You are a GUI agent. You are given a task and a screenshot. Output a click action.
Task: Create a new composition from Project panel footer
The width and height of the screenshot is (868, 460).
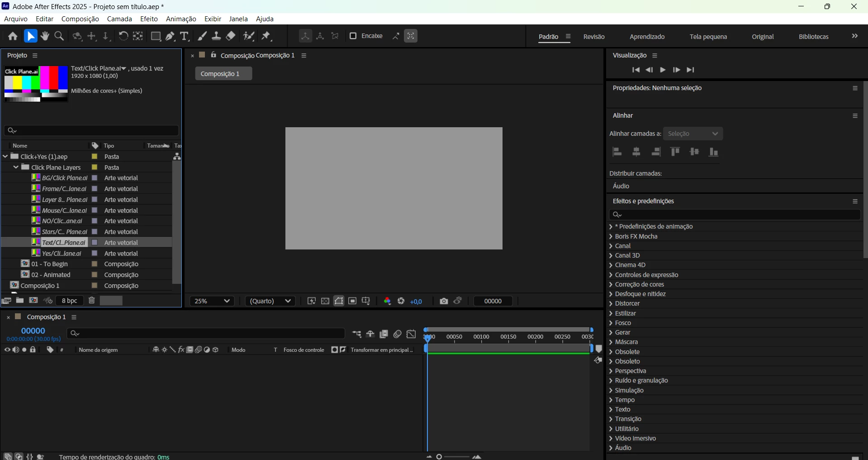(x=33, y=301)
